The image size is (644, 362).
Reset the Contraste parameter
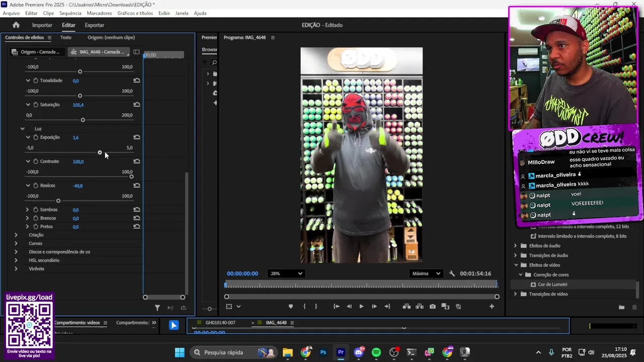click(x=137, y=161)
